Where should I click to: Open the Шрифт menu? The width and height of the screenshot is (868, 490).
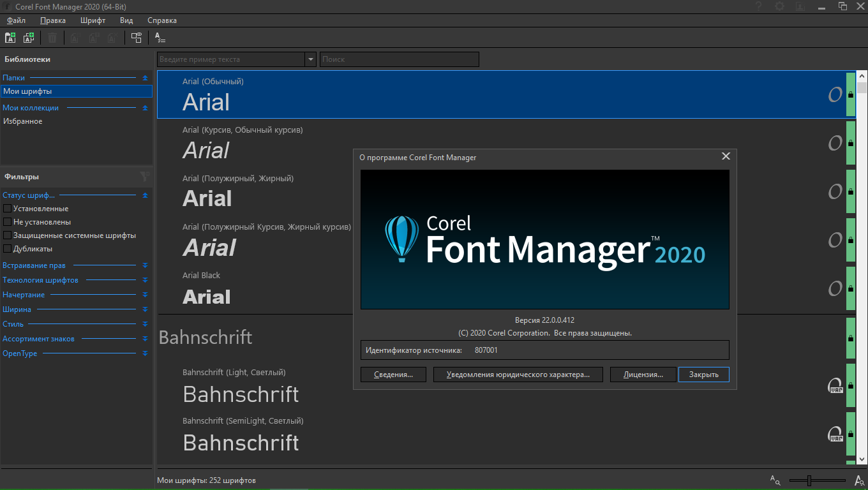click(x=93, y=20)
